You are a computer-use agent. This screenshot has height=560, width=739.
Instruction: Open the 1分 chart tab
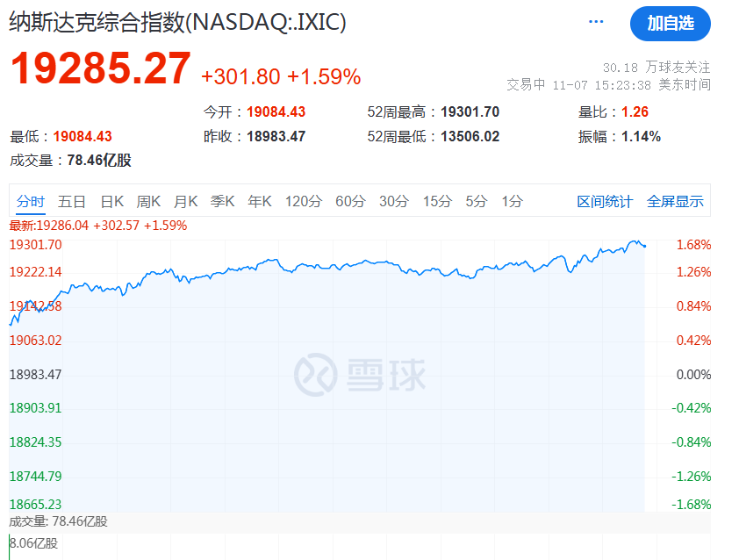tap(513, 202)
